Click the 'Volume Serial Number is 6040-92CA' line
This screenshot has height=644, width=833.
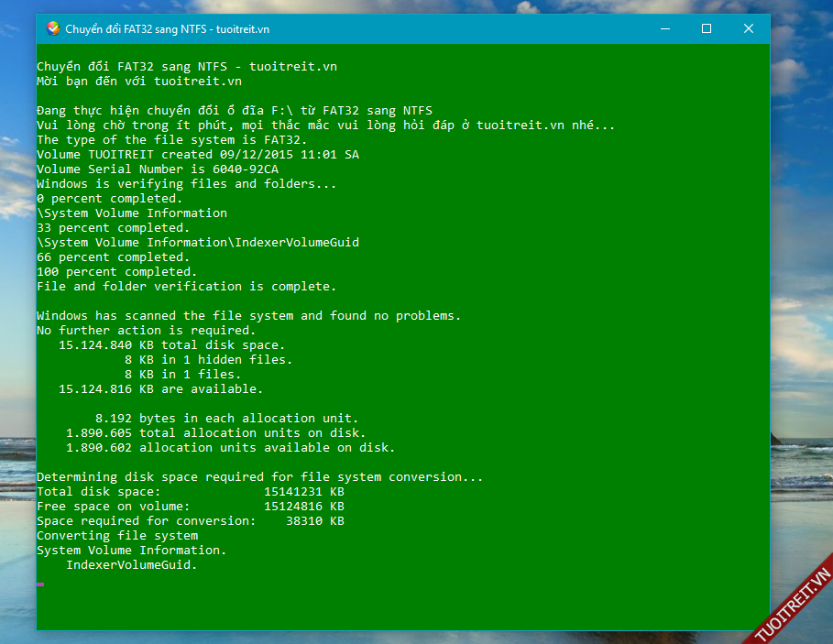157,169
